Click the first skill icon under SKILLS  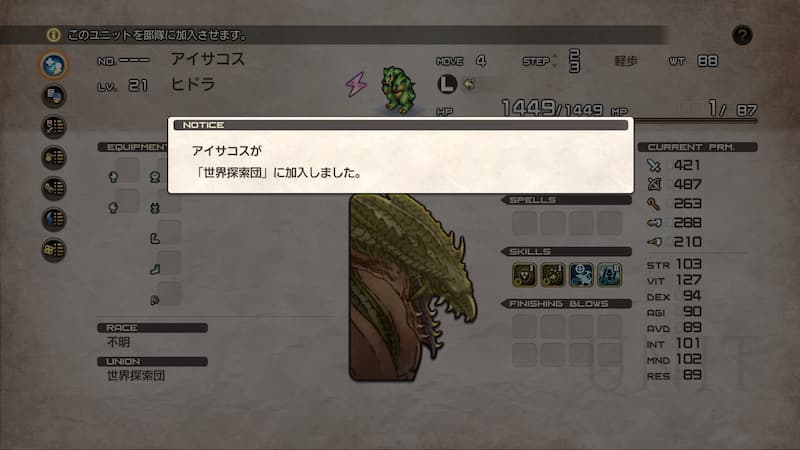[x=524, y=275]
